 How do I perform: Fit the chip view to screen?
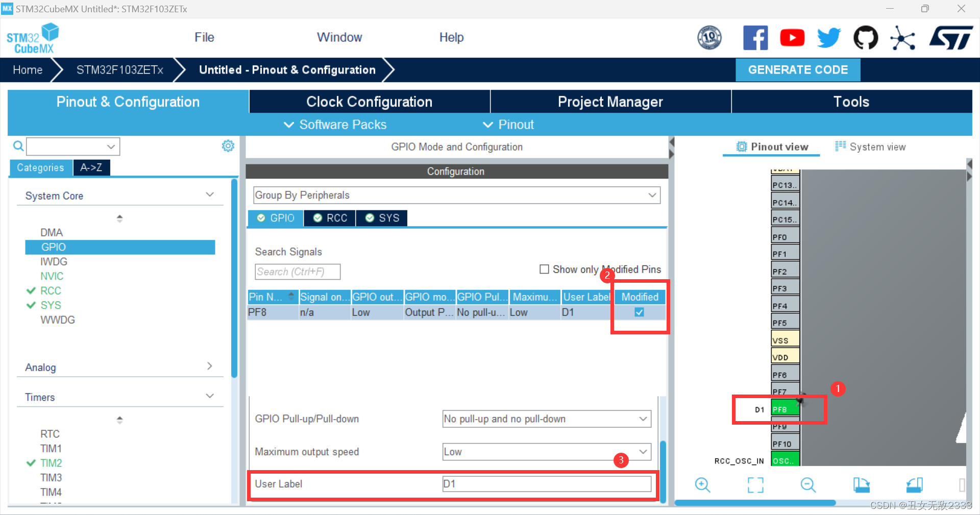[755, 485]
